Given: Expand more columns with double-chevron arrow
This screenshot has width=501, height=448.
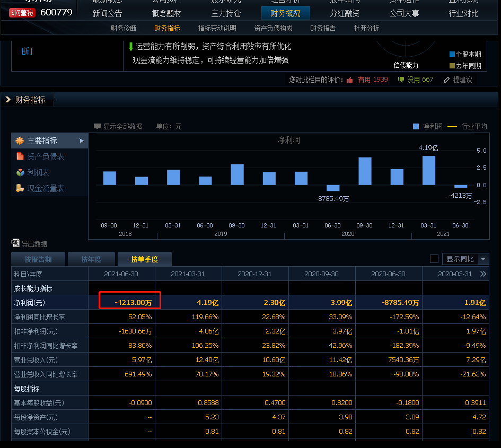Looking at the screenshot, I should pyautogui.click(x=483, y=274).
